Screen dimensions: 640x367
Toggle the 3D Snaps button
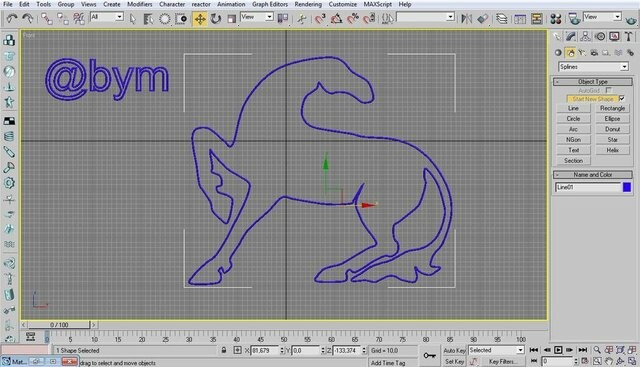320,18
